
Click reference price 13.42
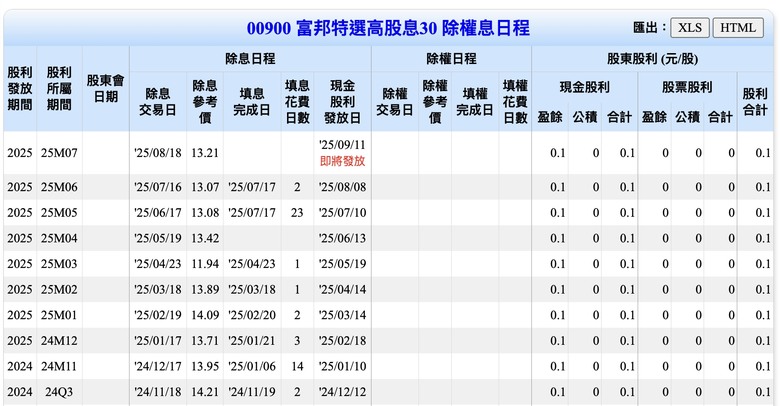(205, 238)
